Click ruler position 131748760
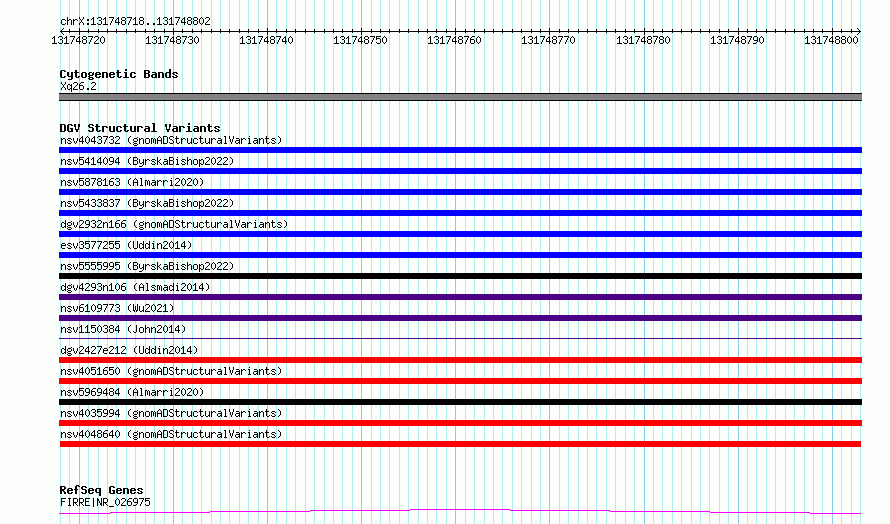 coord(454,40)
